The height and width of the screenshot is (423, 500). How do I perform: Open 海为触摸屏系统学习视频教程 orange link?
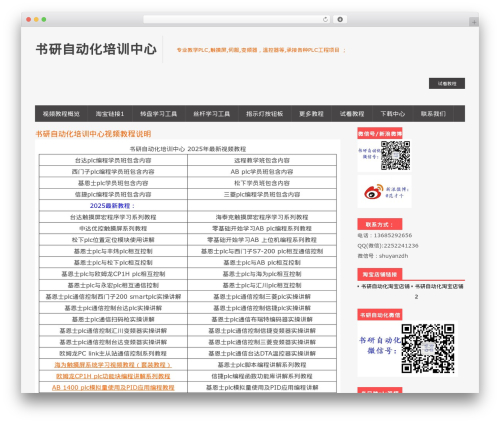tap(113, 365)
